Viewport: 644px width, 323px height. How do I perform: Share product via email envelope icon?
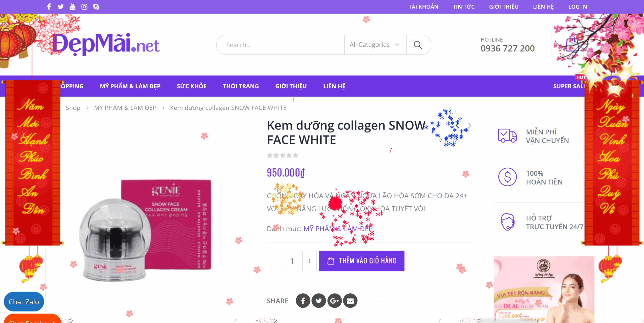[350, 301]
